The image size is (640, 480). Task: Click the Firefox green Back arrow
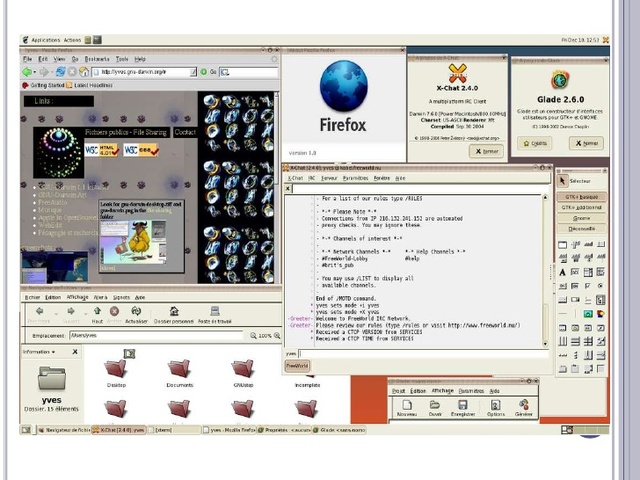tap(27, 72)
